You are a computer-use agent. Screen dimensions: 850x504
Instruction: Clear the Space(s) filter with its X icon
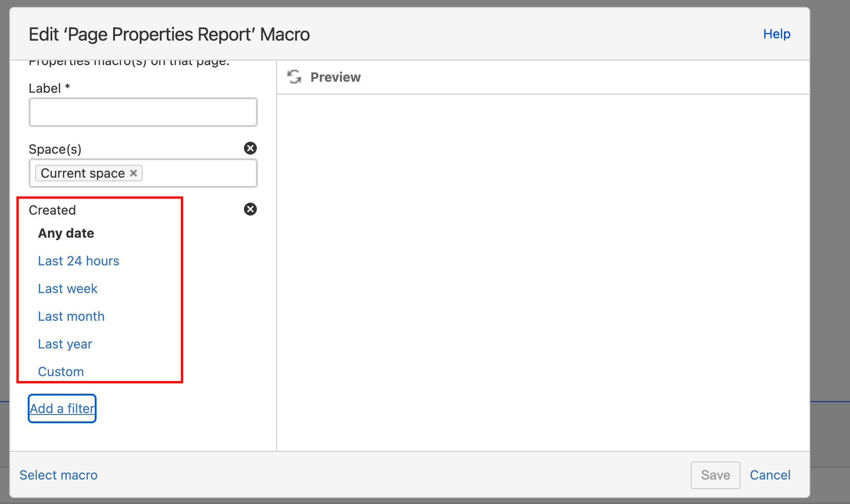[250, 148]
